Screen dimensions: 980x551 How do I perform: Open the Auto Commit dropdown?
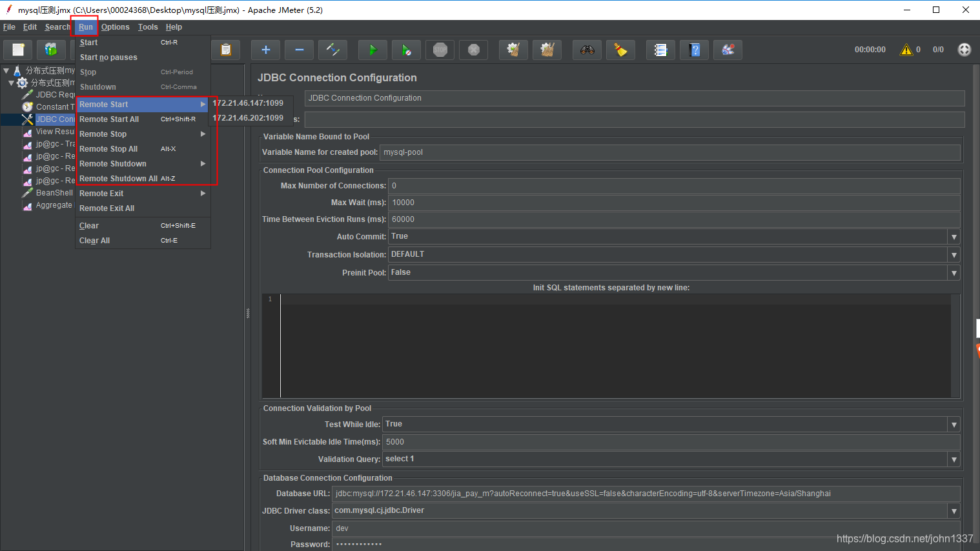click(954, 237)
